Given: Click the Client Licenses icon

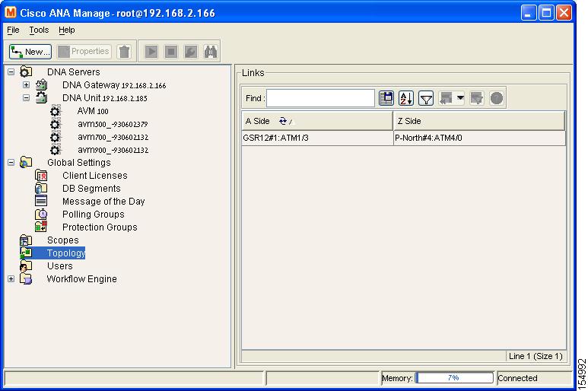Looking at the screenshot, I should (x=41, y=175).
